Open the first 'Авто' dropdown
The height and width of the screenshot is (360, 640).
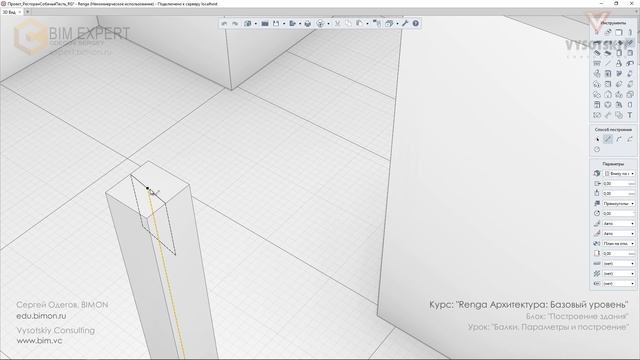coord(619,223)
